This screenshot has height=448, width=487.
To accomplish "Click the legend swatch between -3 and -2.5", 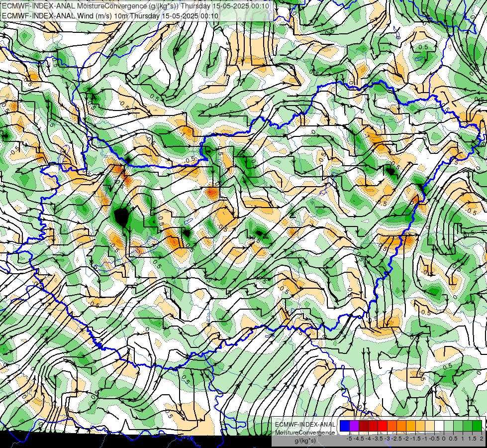I will tap(392, 426).
